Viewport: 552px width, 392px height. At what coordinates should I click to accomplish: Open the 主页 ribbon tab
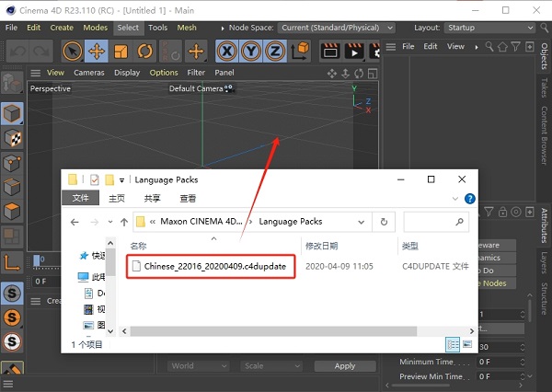[117, 198]
